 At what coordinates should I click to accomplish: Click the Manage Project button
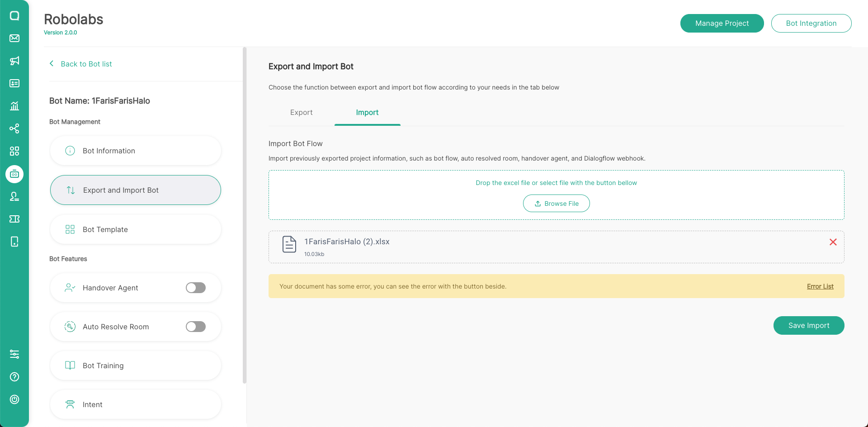[722, 24]
